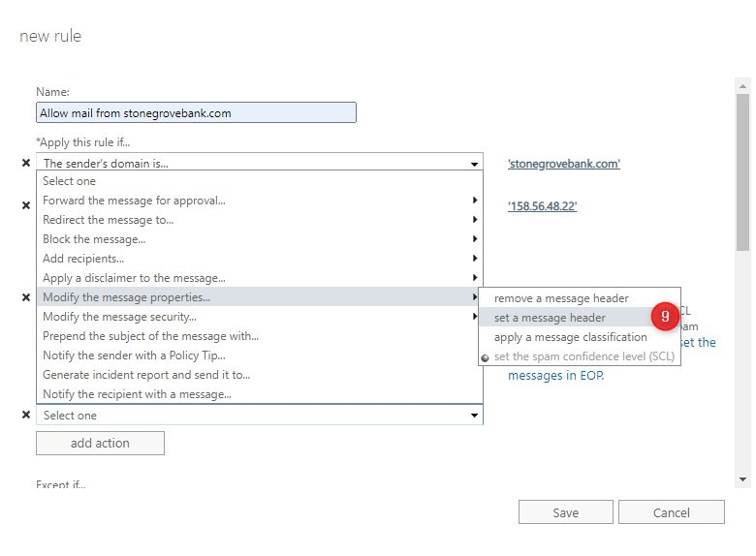Click the rule Name input field

coord(196,112)
